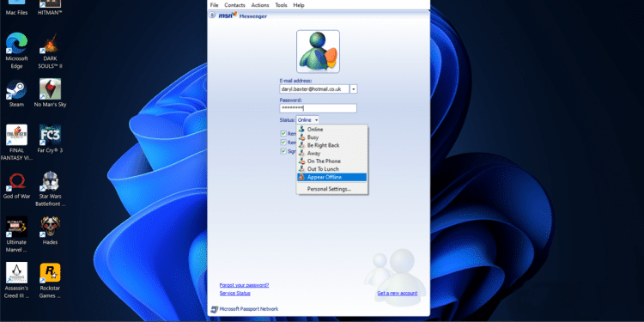Click Get a new account link
644x322 pixels.
pyautogui.click(x=398, y=294)
